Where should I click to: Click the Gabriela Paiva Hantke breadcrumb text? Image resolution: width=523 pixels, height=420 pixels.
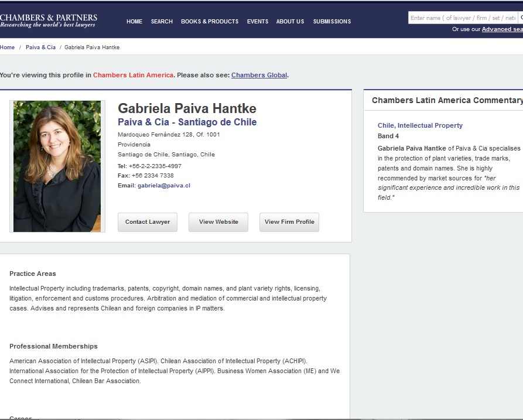[92, 47]
